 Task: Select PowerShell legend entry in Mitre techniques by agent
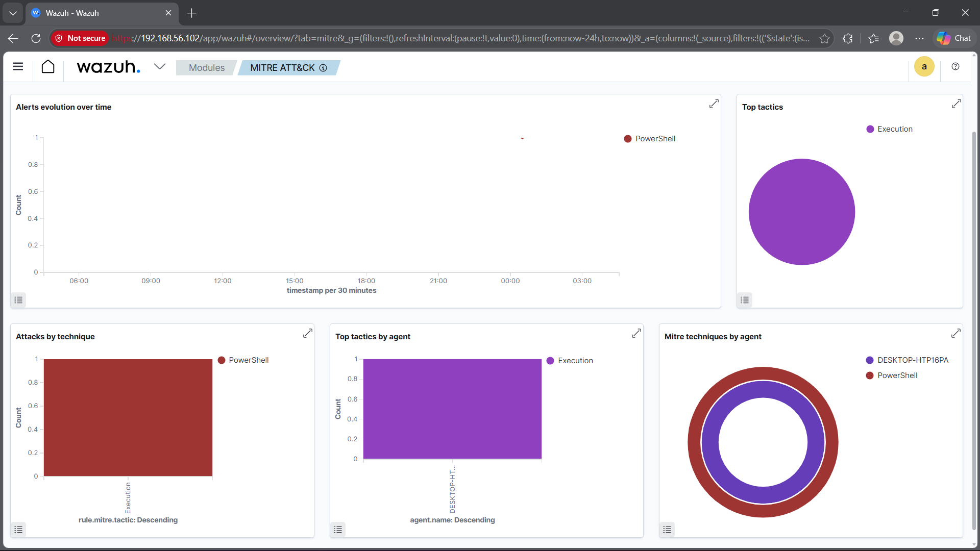pyautogui.click(x=897, y=375)
